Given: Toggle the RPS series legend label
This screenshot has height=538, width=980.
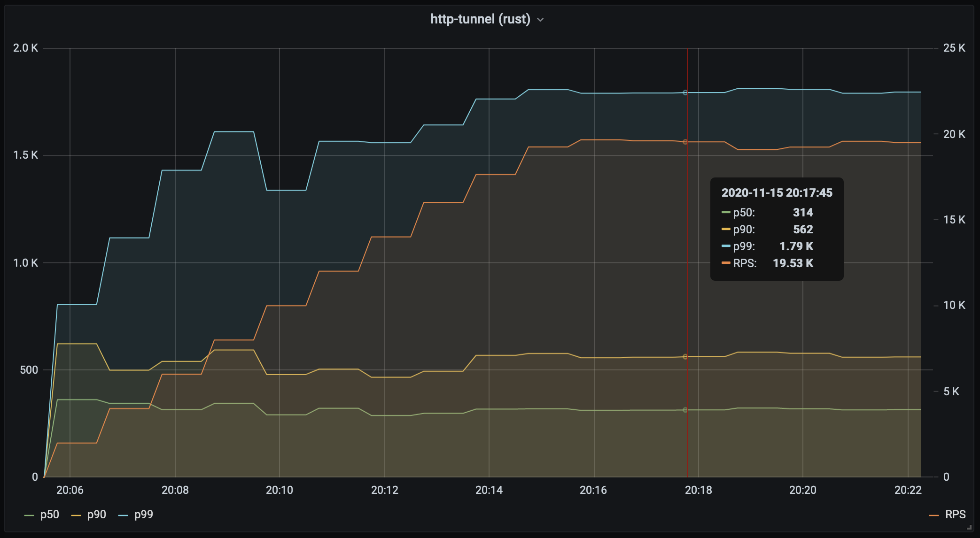Looking at the screenshot, I should [x=955, y=515].
